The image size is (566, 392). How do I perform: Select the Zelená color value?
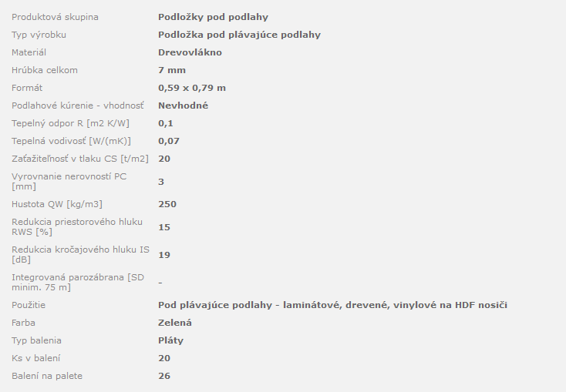pyautogui.click(x=175, y=323)
